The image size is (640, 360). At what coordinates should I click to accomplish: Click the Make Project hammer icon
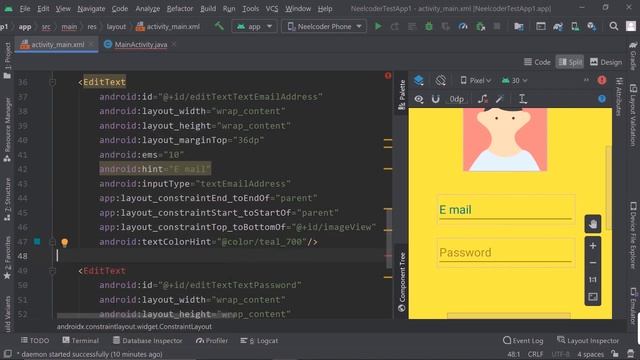219,27
